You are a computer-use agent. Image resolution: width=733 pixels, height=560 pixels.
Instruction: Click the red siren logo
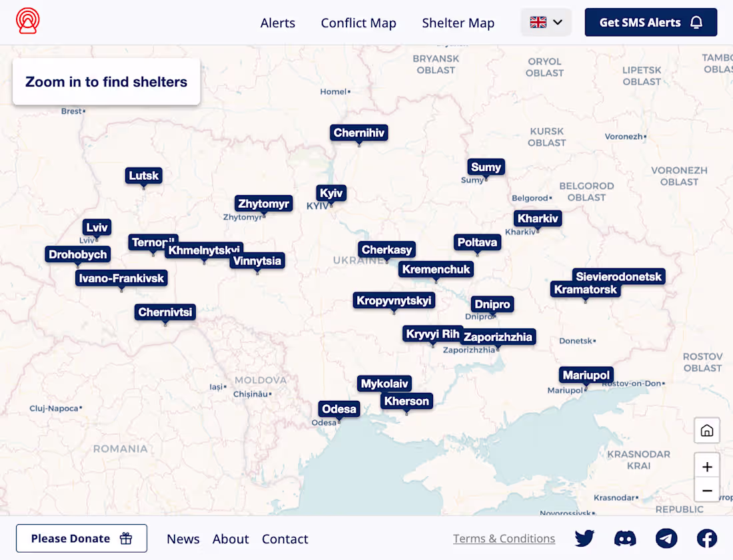coord(27,21)
